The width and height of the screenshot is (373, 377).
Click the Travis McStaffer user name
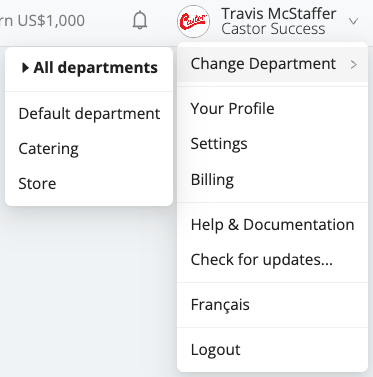(279, 14)
